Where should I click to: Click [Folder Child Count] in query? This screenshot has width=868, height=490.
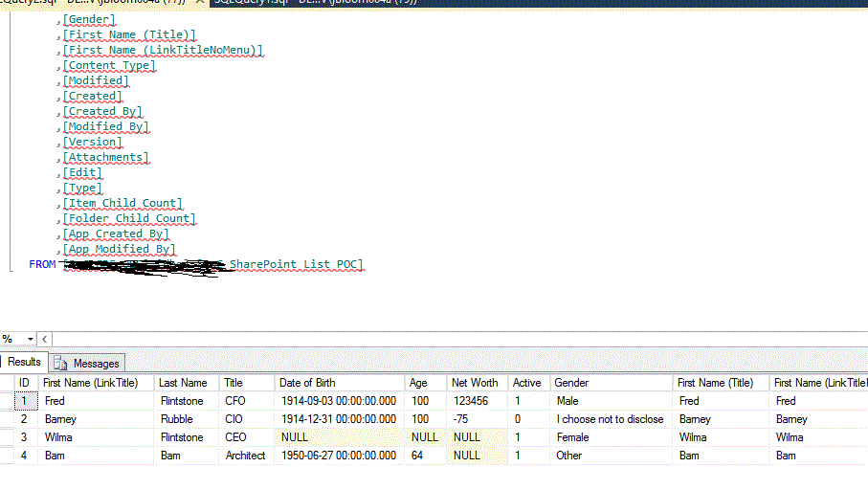tap(129, 219)
